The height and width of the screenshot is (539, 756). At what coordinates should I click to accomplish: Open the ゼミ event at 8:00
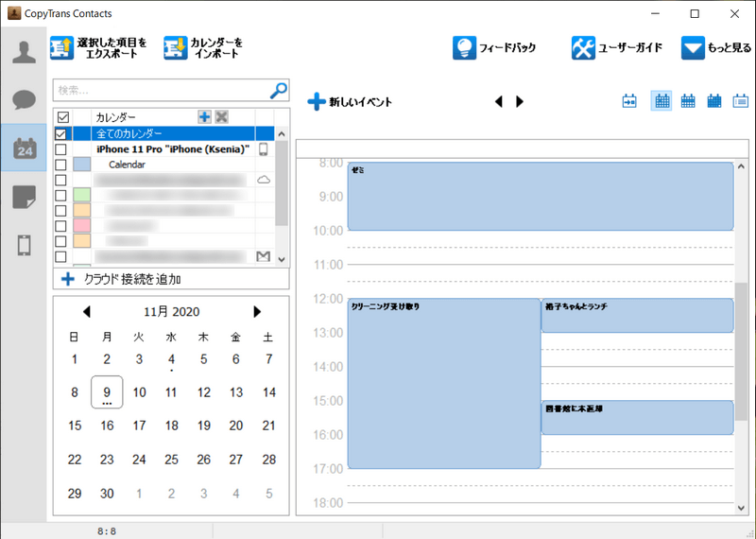(x=541, y=197)
